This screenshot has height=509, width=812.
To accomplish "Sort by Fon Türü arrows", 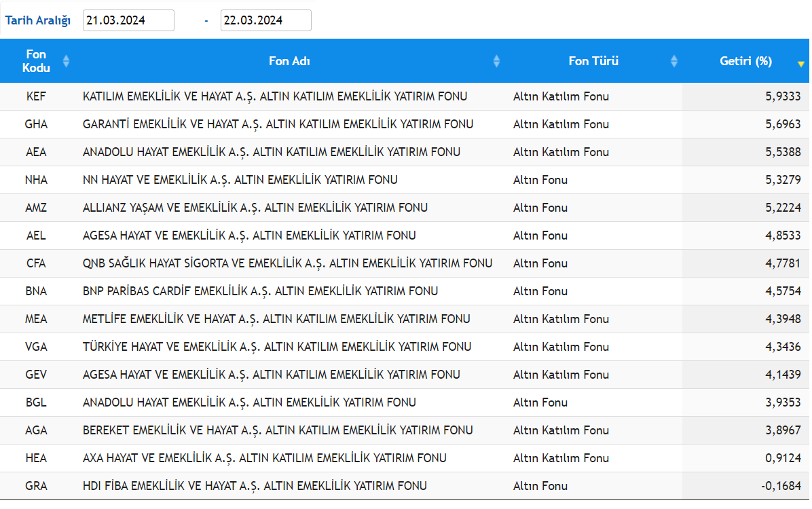I will pyautogui.click(x=673, y=61).
